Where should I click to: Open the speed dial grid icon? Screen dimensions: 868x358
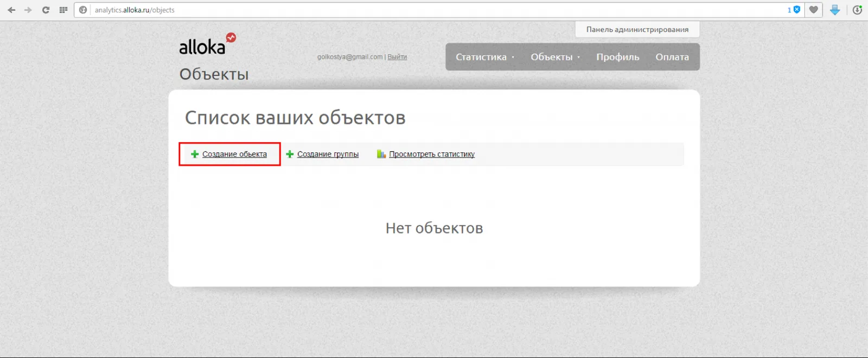63,10
